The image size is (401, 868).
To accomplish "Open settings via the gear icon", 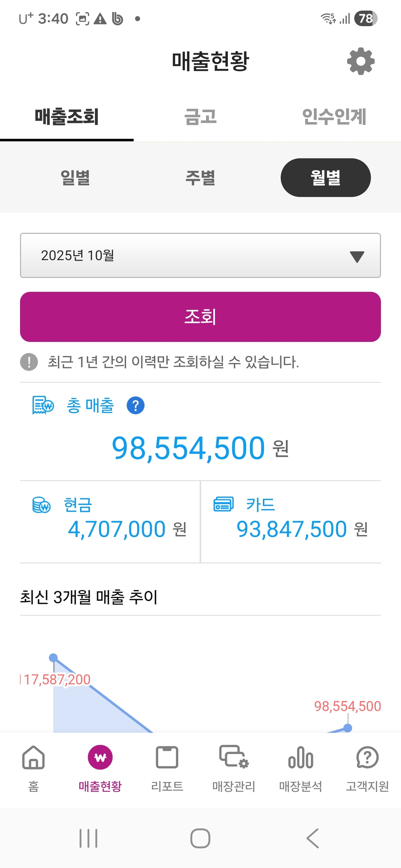I will coord(361,61).
